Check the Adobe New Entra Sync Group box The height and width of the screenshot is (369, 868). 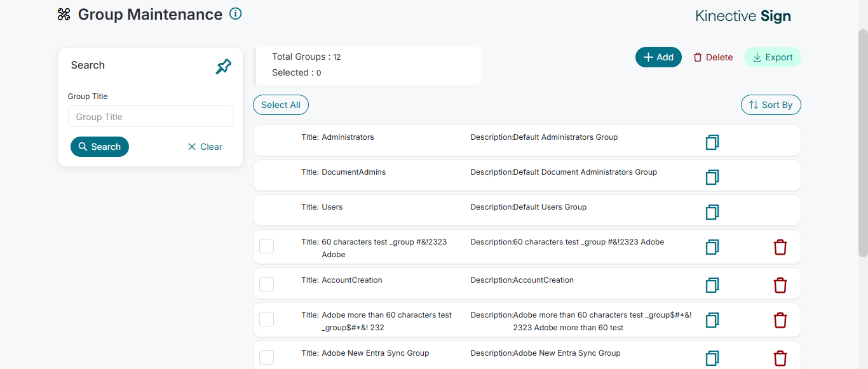click(267, 357)
